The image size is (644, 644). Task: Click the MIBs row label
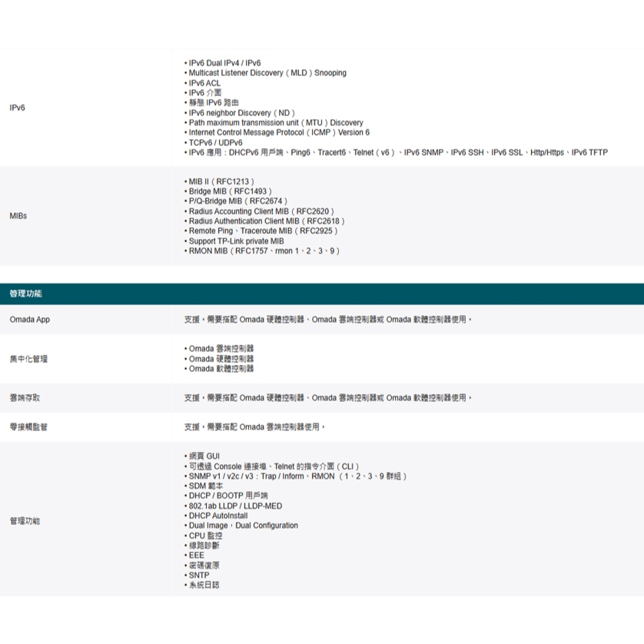[x=18, y=216]
